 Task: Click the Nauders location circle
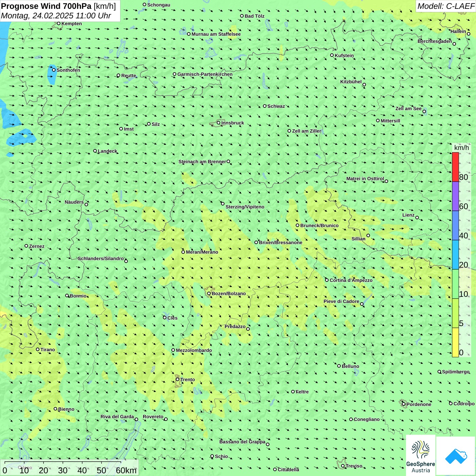coord(86,205)
